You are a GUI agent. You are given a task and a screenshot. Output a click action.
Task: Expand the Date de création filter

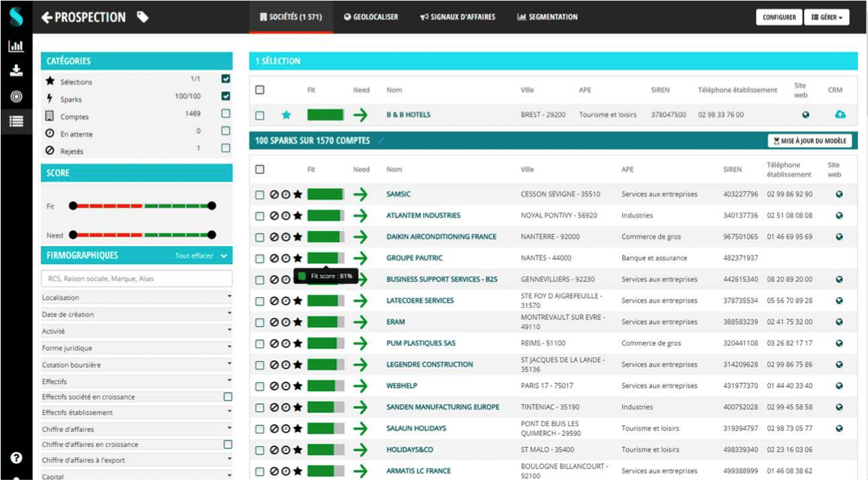pyautogui.click(x=137, y=314)
